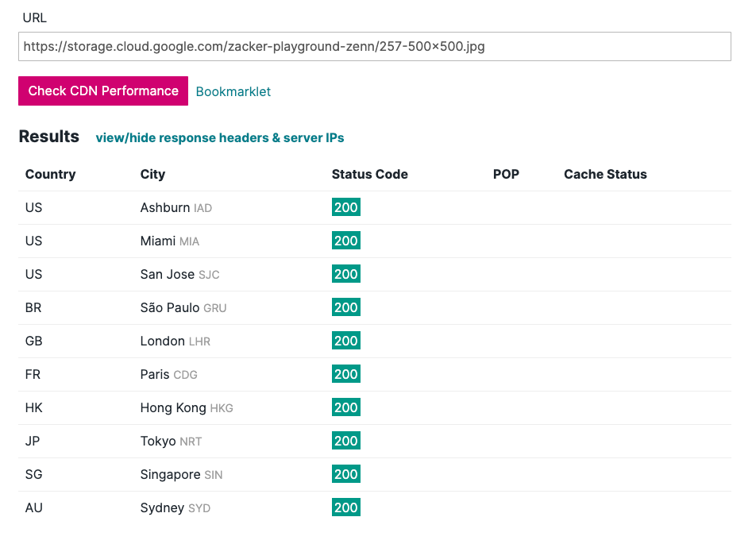Click the 200 status badge for Ashburn
Viewport: 756px width, 544px height.
click(346, 207)
